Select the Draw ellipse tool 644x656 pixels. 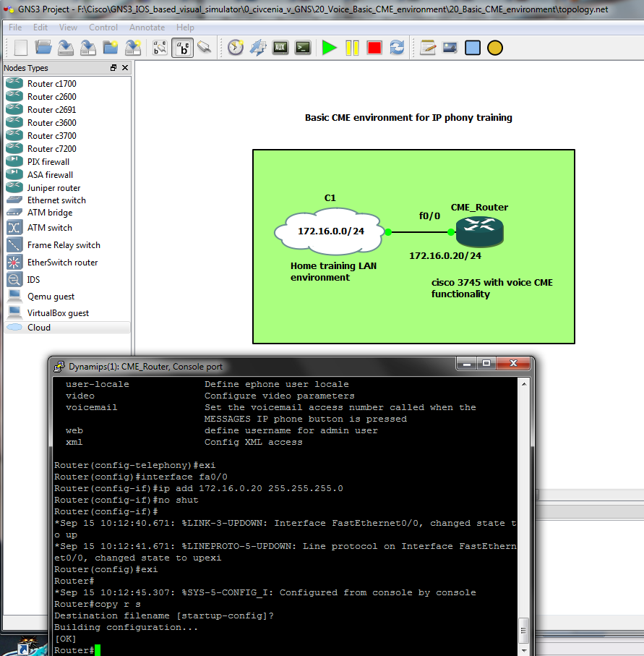(x=495, y=48)
